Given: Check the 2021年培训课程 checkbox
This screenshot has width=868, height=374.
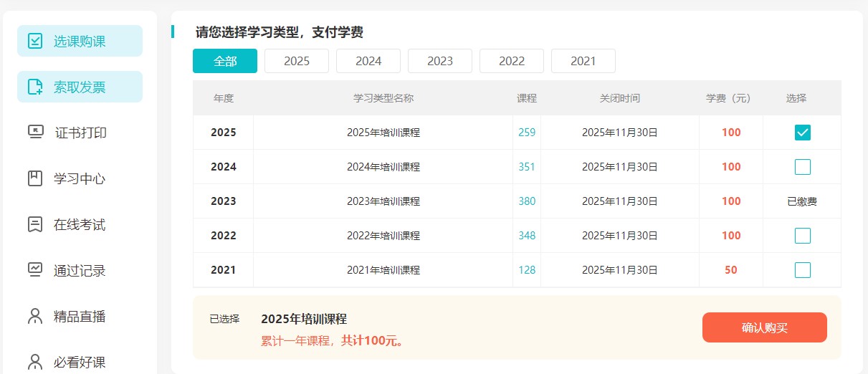Looking at the screenshot, I should click(803, 270).
